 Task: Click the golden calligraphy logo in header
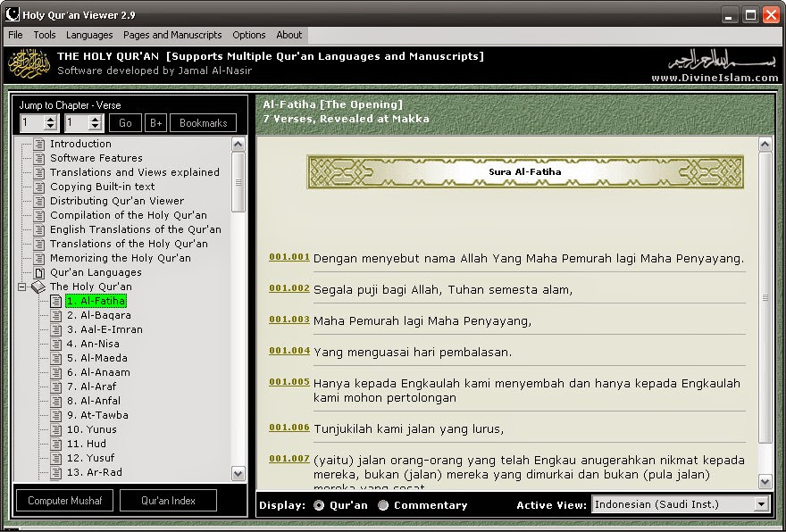(29, 64)
